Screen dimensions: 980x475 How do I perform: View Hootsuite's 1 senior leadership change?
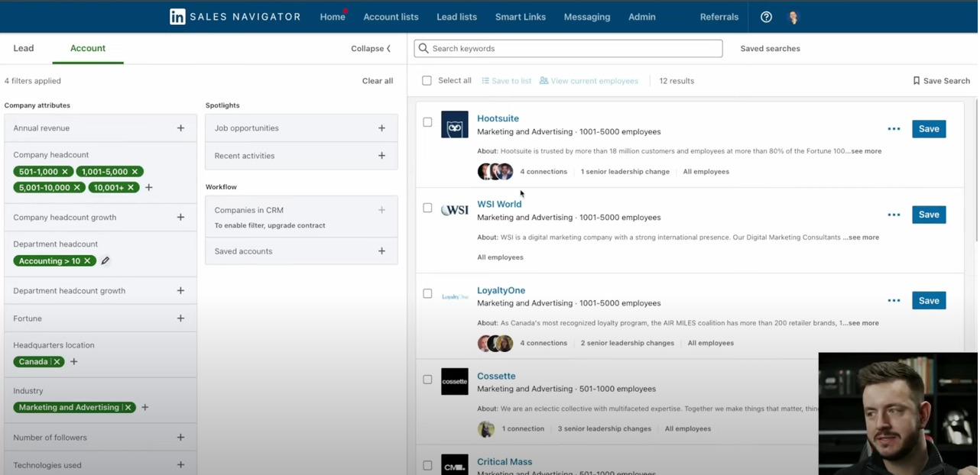pyautogui.click(x=625, y=172)
